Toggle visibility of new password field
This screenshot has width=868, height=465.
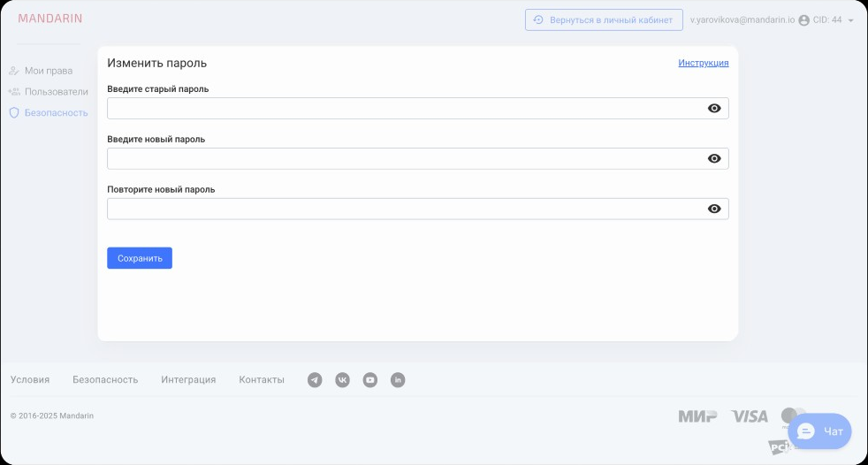(x=714, y=159)
